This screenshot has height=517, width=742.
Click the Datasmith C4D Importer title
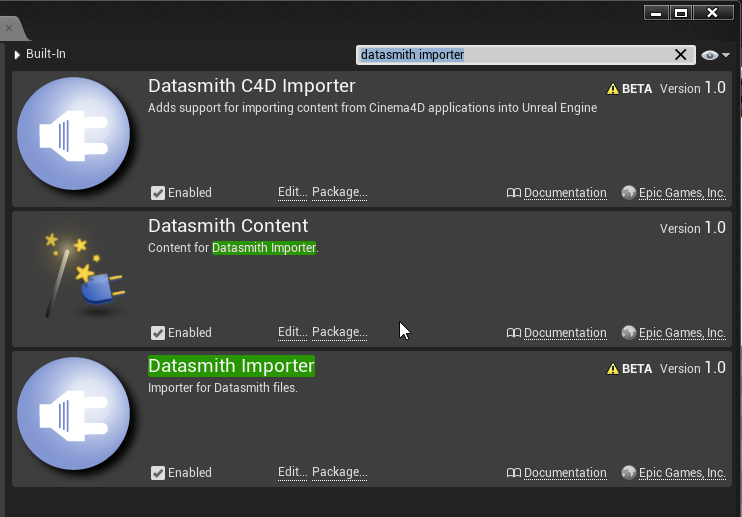pyautogui.click(x=251, y=86)
